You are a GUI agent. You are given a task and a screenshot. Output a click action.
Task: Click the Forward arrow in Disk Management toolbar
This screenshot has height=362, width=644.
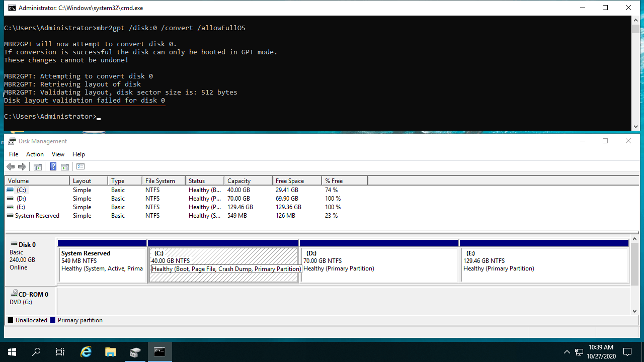tap(22, 167)
